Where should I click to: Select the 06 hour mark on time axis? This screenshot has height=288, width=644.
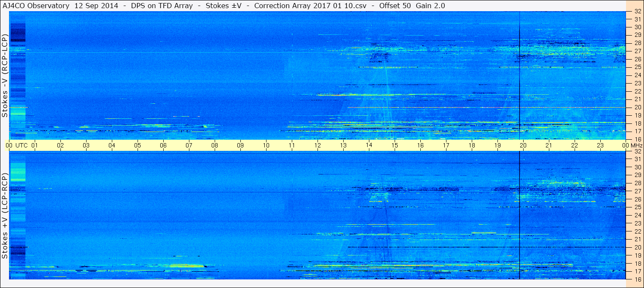pos(163,145)
